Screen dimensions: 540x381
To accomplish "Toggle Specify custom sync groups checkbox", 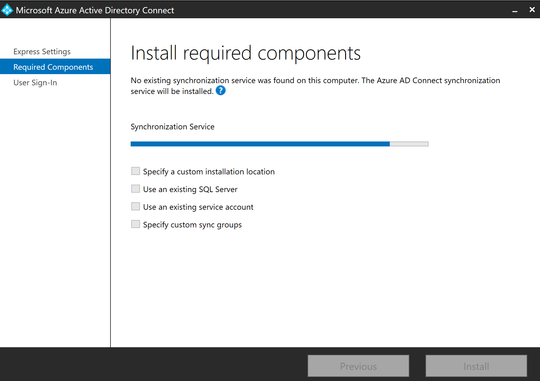I will [x=135, y=224].
